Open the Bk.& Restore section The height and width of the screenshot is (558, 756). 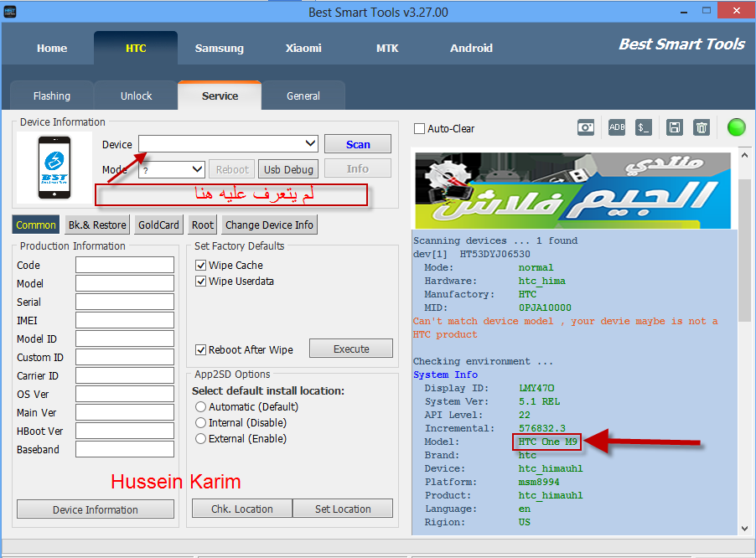(x=97, y=225)
